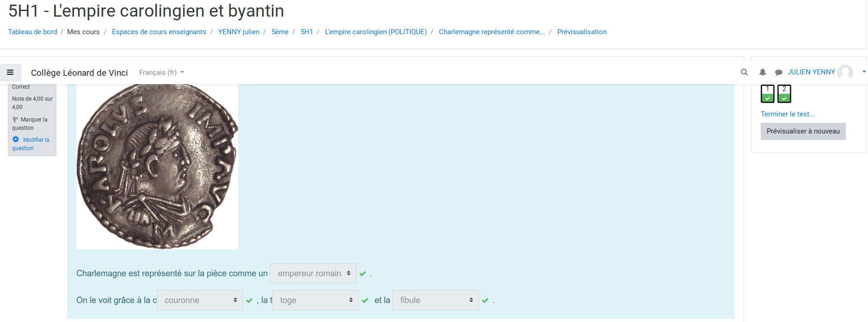This screenshot has width=868, height=322.
Task: Go to the Tableau de bord breadcrumb
Action: coord(32,32)
